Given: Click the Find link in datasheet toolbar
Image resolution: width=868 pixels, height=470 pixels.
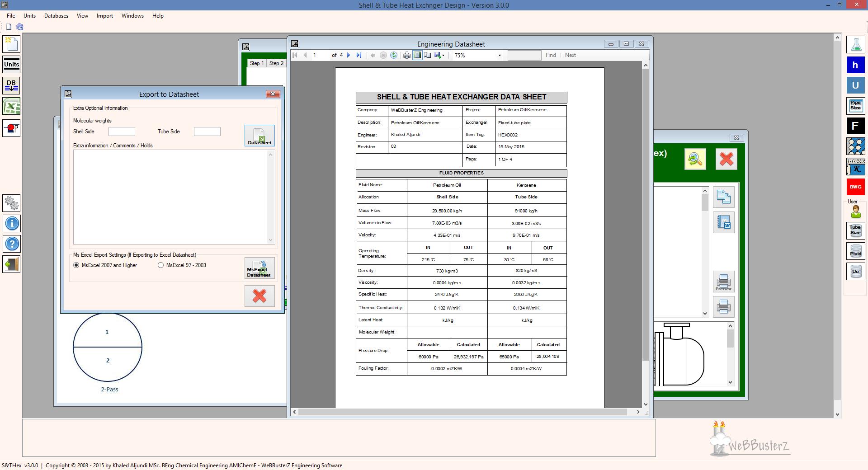Looking at the screenshot, I should pyautogui.click(x=551, y=55).
